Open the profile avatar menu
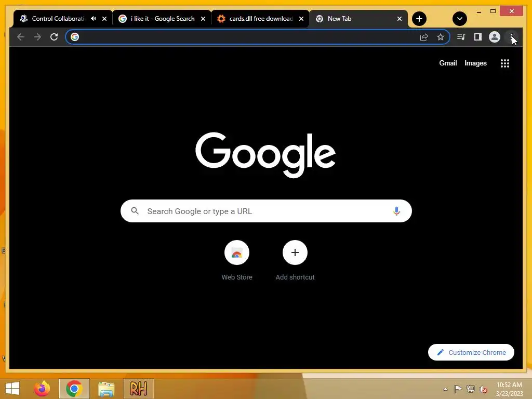532x399 pixels. [495, 37]
